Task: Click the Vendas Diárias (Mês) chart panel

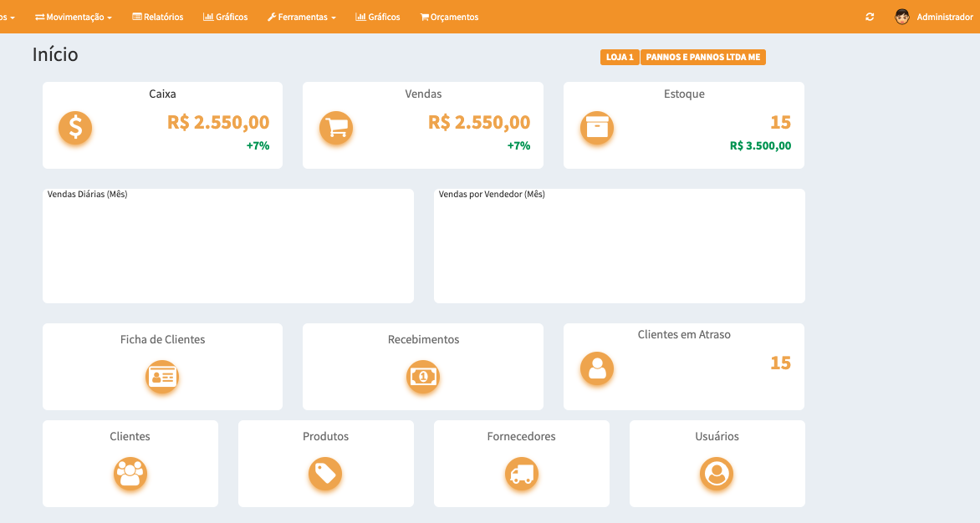Action: point(228,246)
